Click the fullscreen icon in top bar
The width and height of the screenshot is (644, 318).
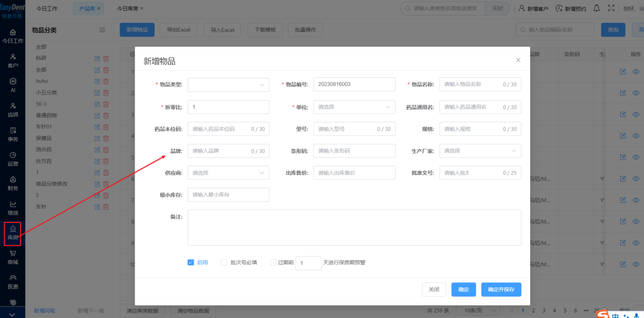coord(611,8)
